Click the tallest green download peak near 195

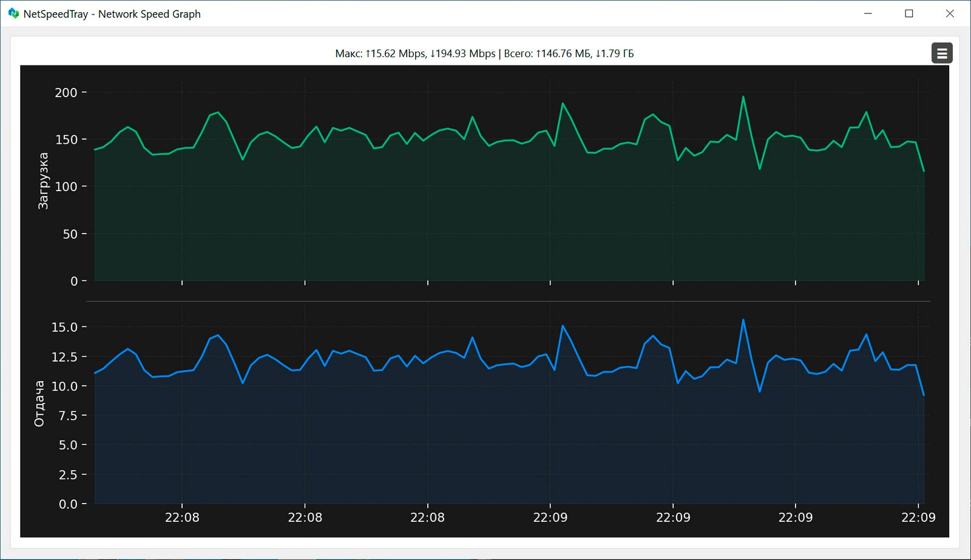point(743,97)
